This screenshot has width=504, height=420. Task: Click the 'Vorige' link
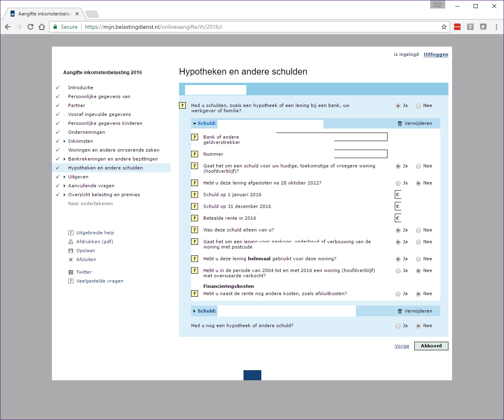coord(402,346)
